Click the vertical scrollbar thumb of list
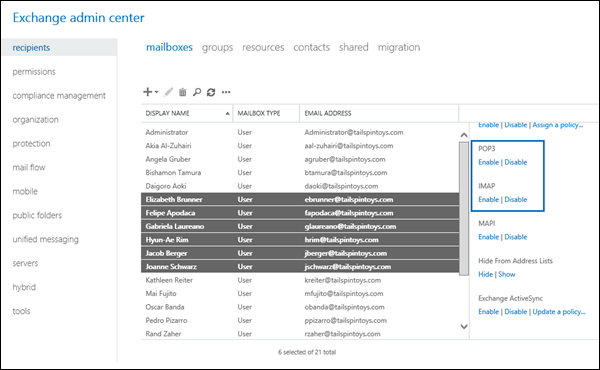 coord(464,209)
